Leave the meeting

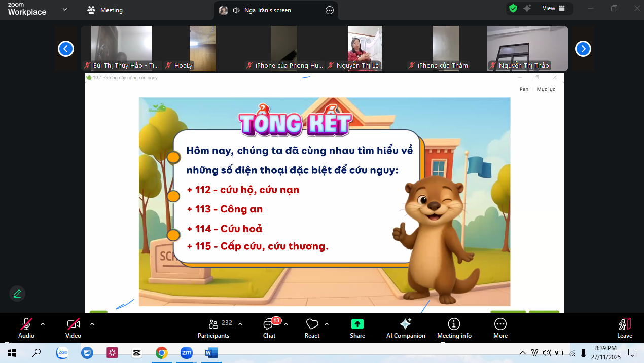tap(624, 328)
